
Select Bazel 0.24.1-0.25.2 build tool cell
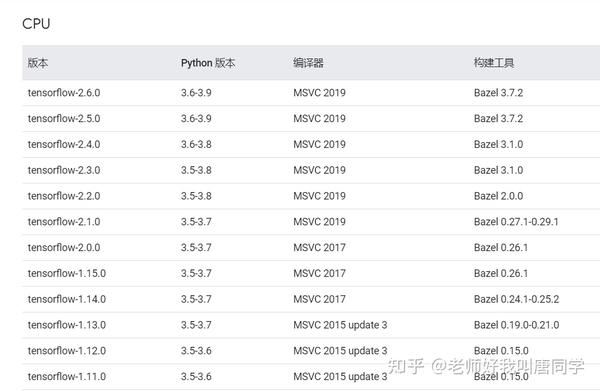pos(516,299)
